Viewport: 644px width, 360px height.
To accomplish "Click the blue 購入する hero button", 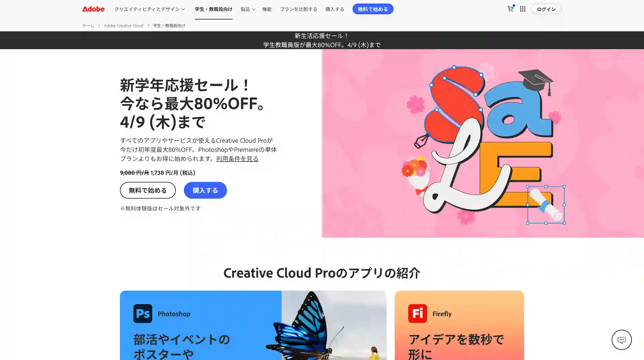I will 205,190.
